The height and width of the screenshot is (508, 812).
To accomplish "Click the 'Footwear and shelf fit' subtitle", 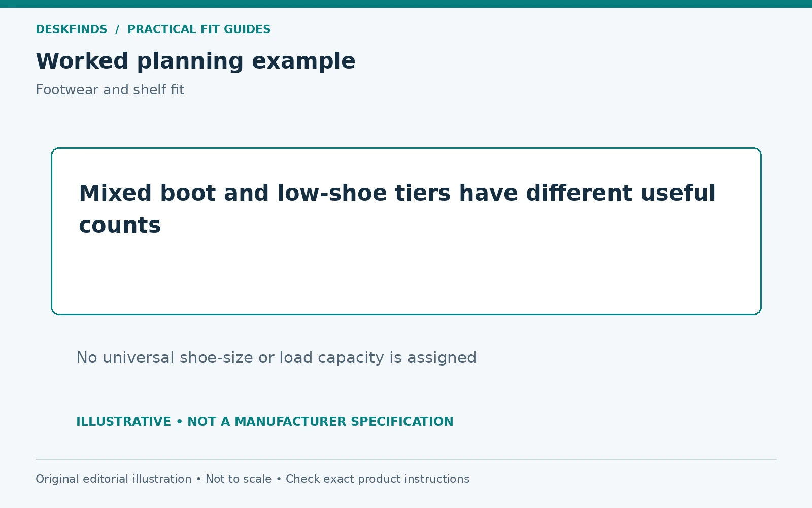I will tap(110, 90).
